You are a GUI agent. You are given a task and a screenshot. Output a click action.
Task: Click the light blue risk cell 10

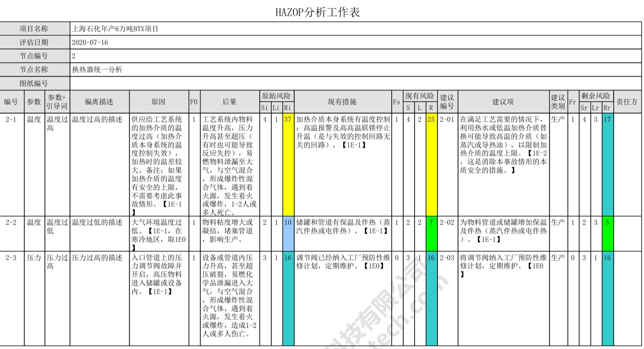tap(288, 234)
